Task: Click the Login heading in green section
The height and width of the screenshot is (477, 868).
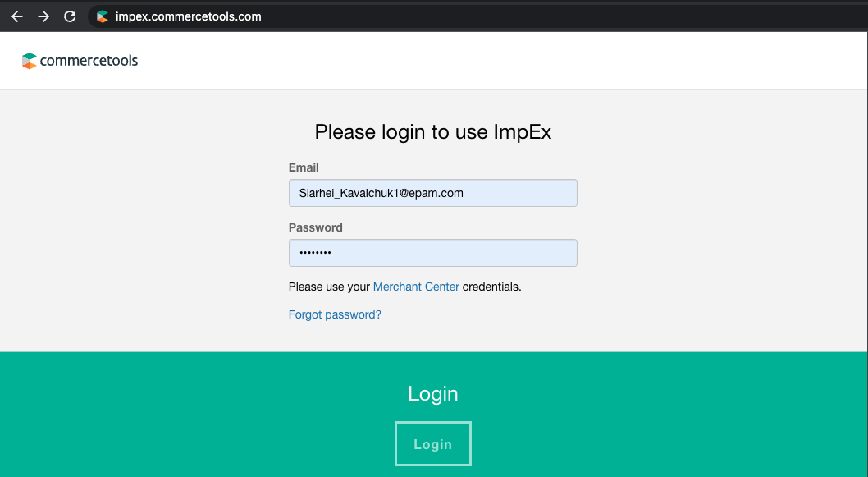Action: coord(432,394)
